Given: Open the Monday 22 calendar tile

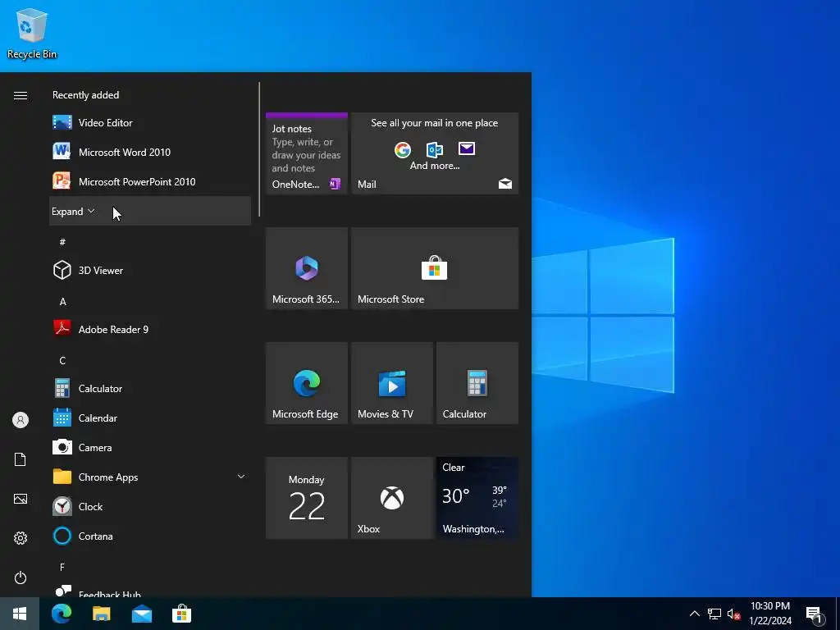Looking at the screenshot, I should click(x=307, y=498).
